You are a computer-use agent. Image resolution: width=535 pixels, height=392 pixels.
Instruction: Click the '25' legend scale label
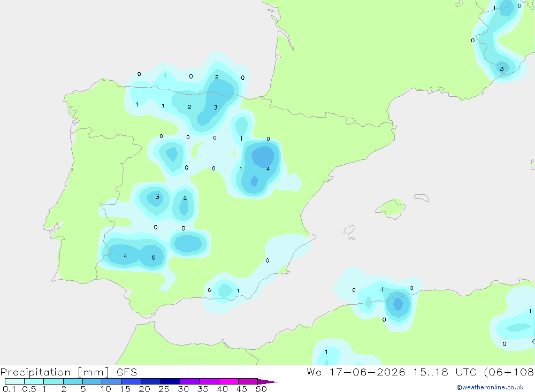point(164,389)
